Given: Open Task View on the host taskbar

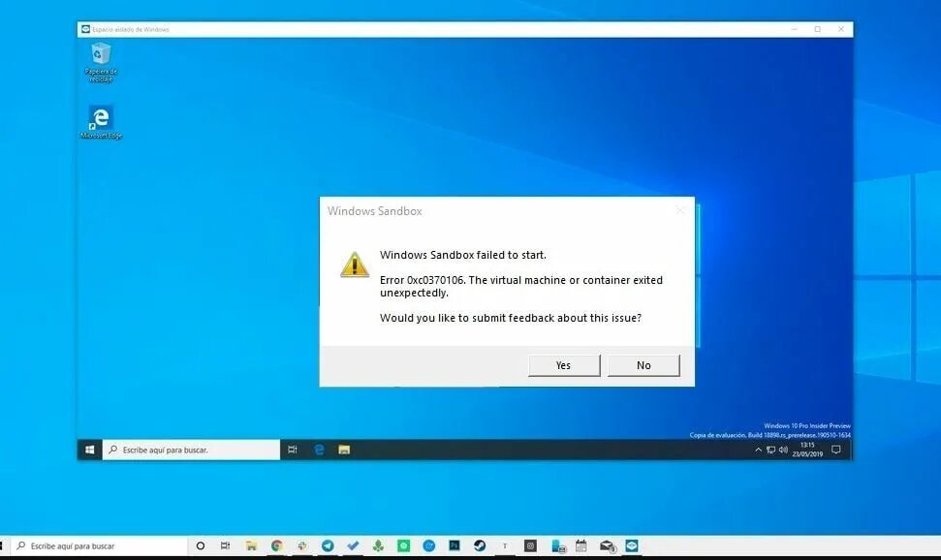Looking at the screenshot, I should coord(225,545).
